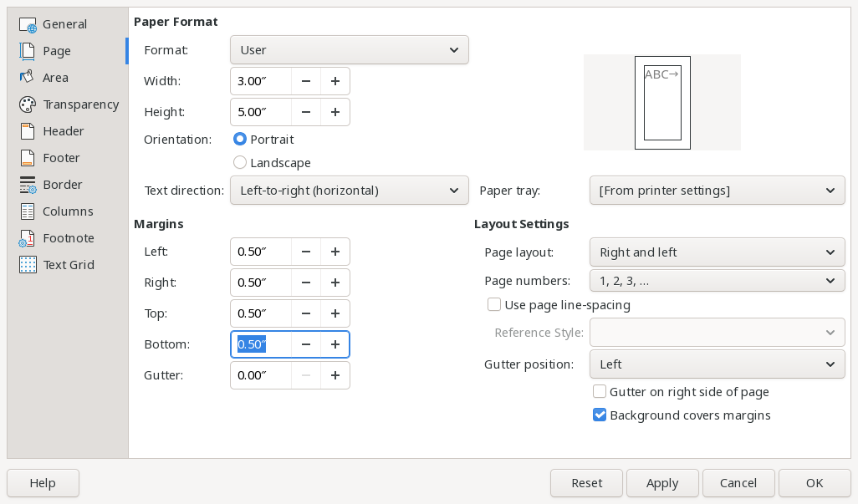Decrease the Top margin
The image size is (858, 504).
point(306,313)
